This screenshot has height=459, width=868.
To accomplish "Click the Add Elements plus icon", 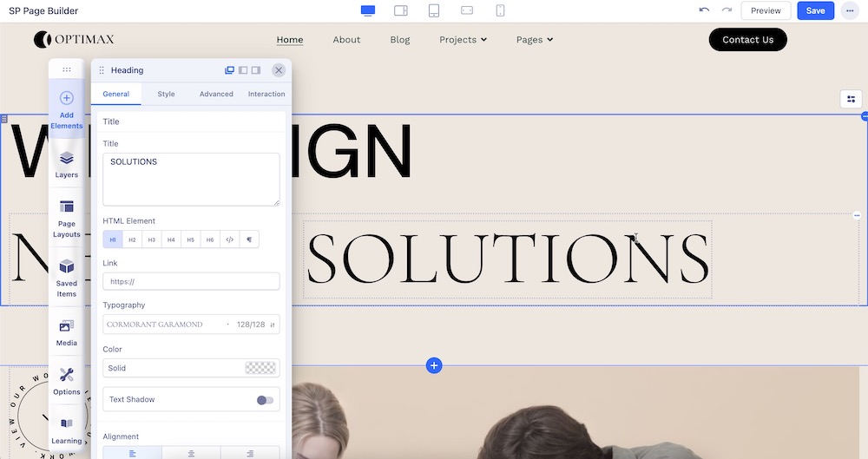I will (67, 98).
